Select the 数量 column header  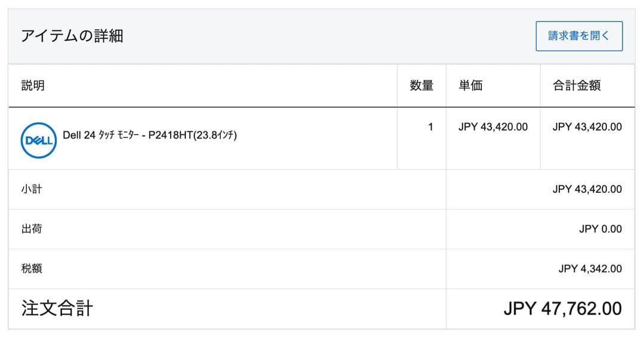click(422, 85)
